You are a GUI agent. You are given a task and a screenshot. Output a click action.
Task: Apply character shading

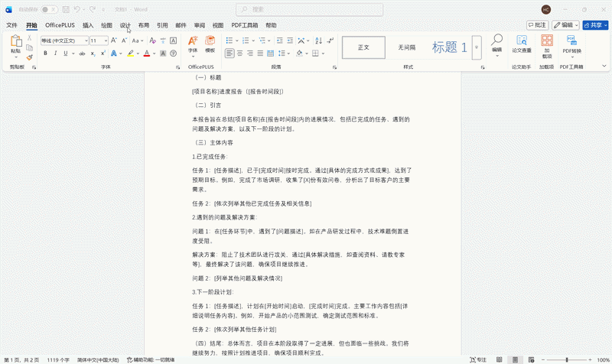click(x=163, y=54)
